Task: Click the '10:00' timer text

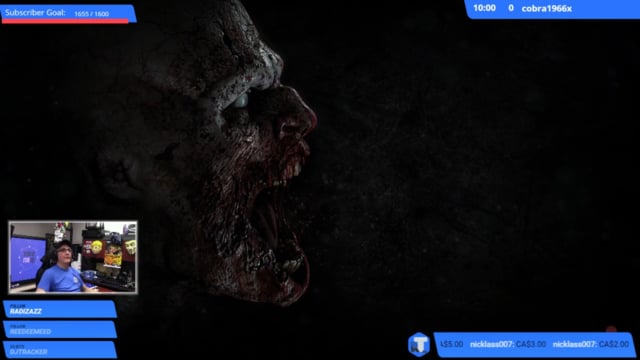Action: [484, 8]
